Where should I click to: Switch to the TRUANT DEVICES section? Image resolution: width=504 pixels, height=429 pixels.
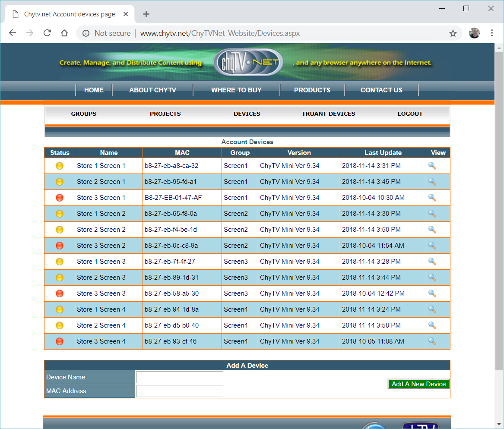(329, 114)
